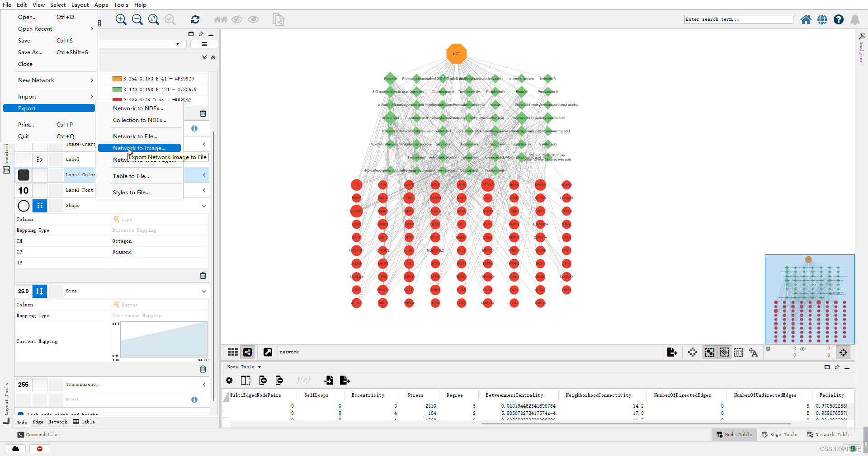The height and width of the screenshot is (456, 868).
Task: Click the grid view icon below the network
Action: 233,352
